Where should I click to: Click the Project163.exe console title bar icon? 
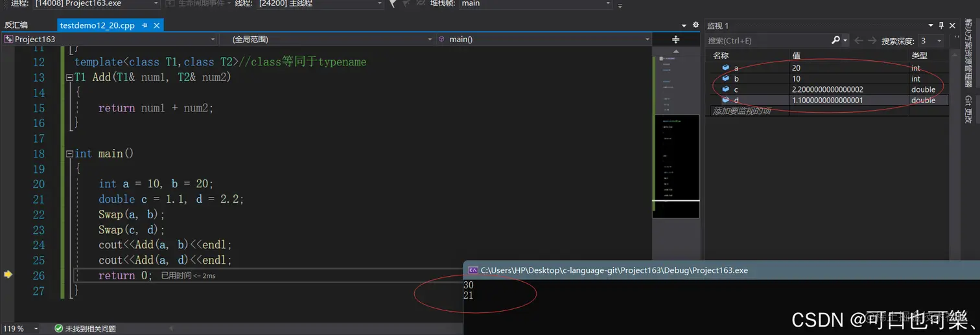click(x=473, y=270)
